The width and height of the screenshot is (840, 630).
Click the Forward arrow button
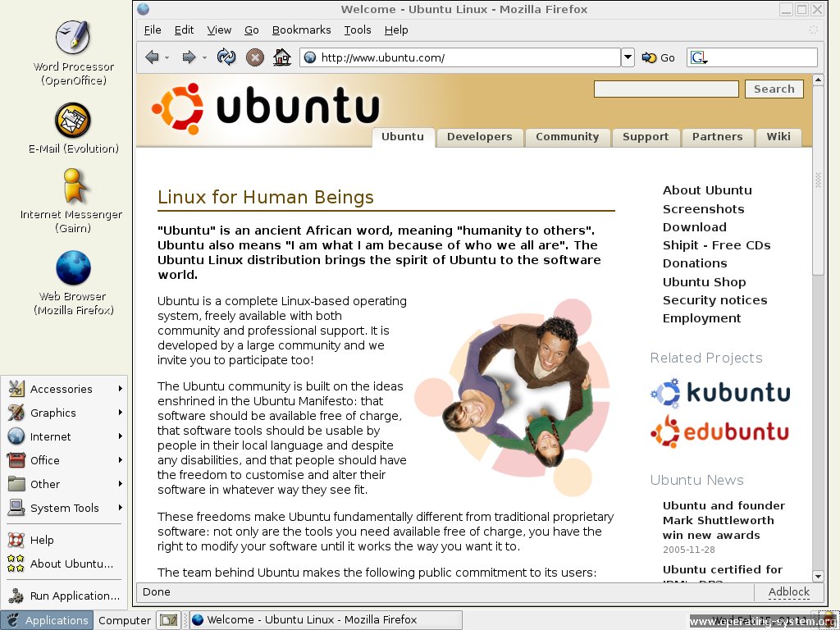[189, 57]
